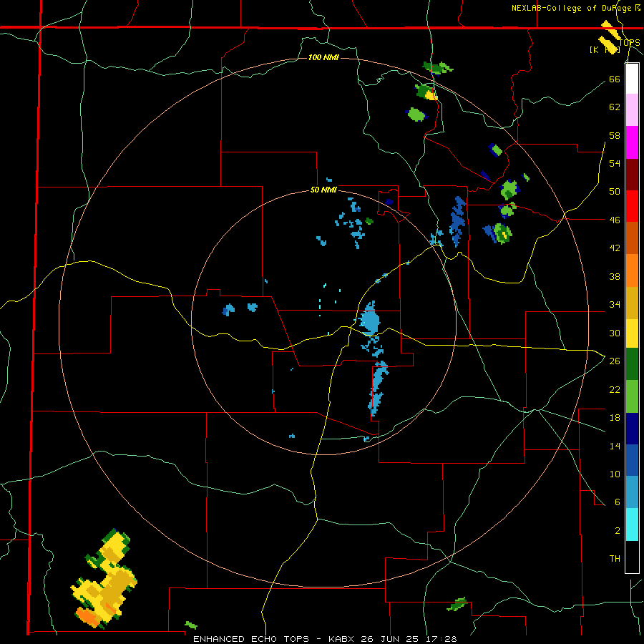Click the 18 legend value
The width and height of the screenshot is (644, 644).
[615, 417]
